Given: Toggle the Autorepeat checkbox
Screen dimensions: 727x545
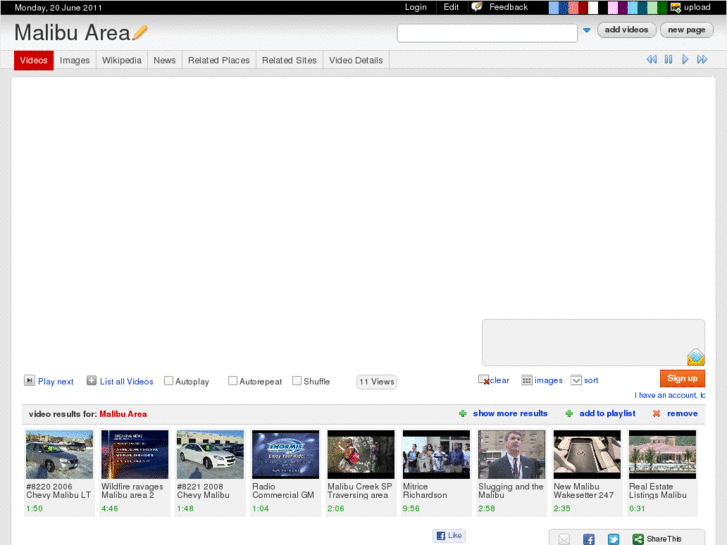Looking at the screenshot, I should [x=233, y=381].
